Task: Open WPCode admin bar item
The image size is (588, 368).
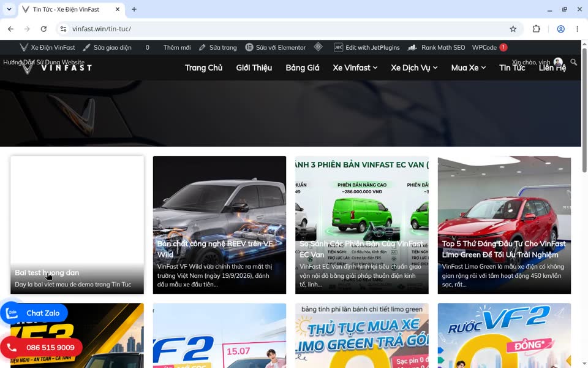Action: pos(484,47)
